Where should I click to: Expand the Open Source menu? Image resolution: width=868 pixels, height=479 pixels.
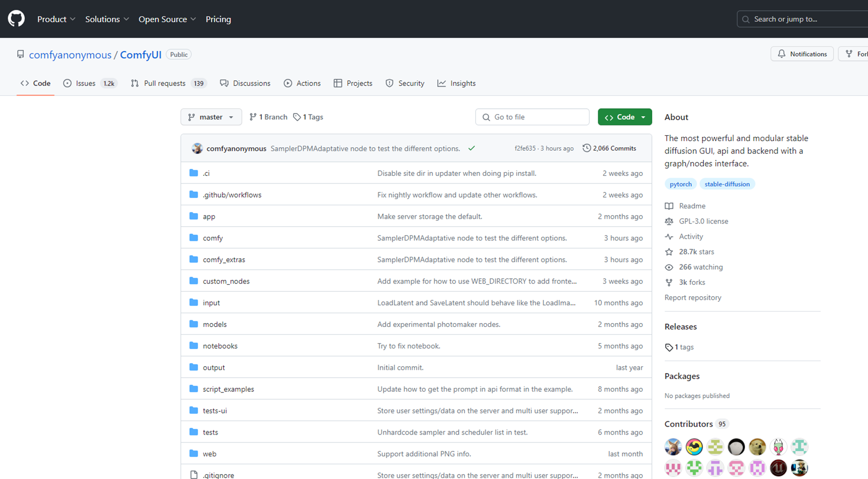pyautogui.click(x=167, y=19)
